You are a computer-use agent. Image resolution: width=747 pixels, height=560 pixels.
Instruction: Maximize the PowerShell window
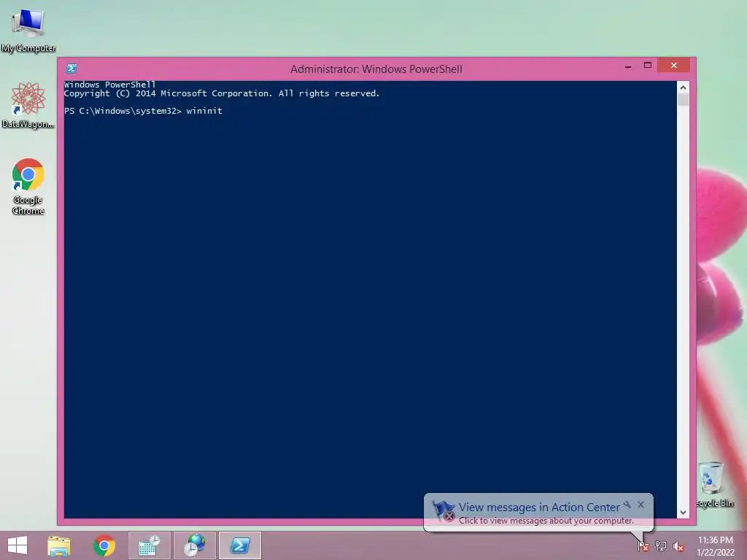(648, 65)
